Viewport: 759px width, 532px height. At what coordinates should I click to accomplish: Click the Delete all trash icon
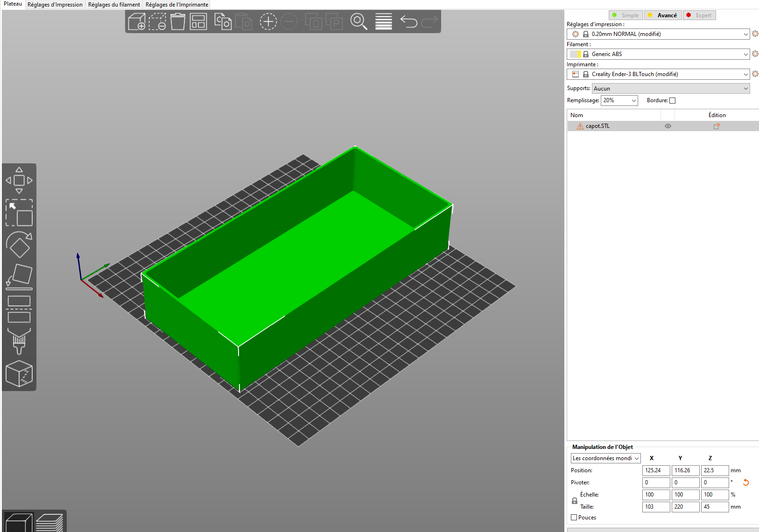pos(178,22)
